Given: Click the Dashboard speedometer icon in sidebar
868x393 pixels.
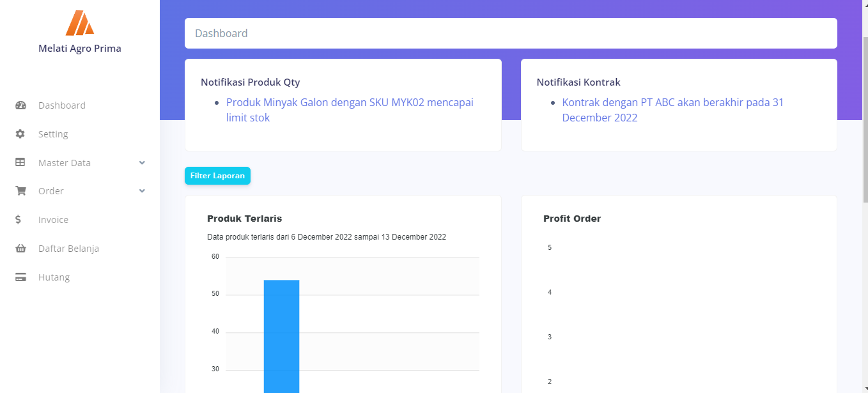Looking at the screenshot, I should pos(20,105).
